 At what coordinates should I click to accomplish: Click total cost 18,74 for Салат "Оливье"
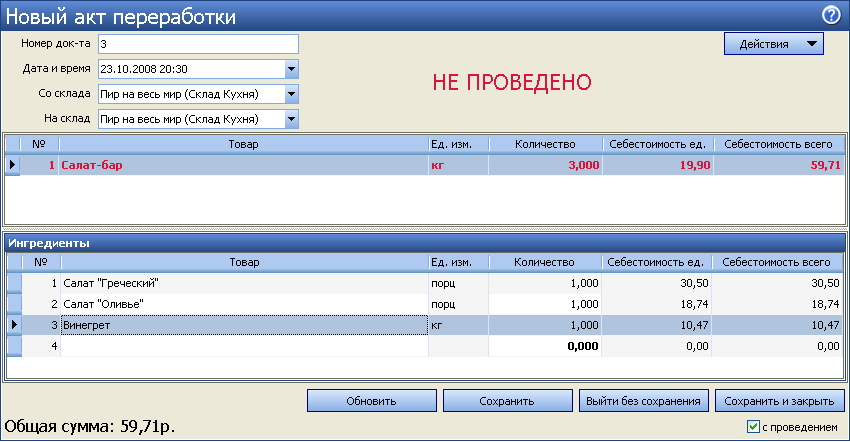(x=777, y=304)
